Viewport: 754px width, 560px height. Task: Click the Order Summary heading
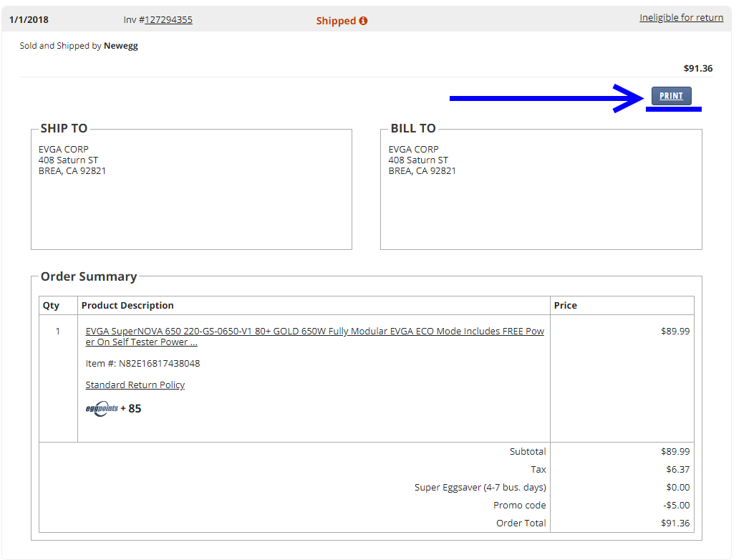[89, 276]
